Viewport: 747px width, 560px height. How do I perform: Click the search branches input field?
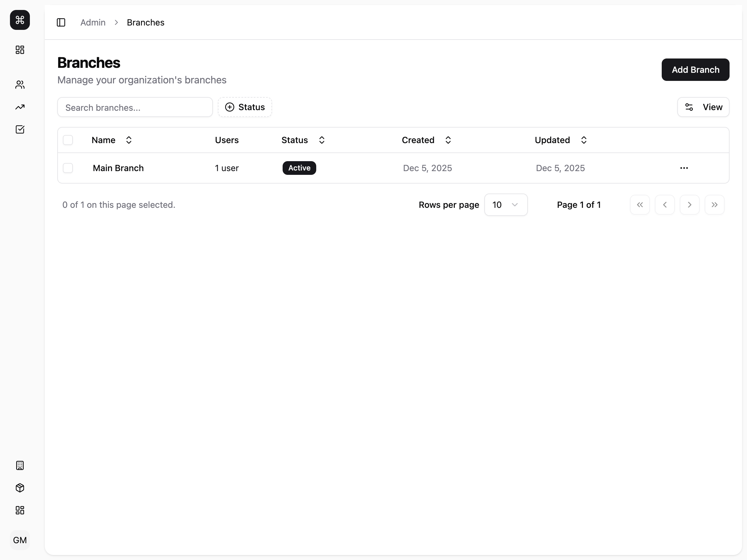134,107
